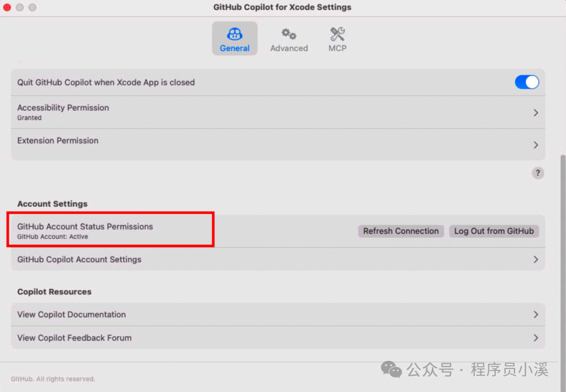Disable Quit GitHub Copilot when Xcode closes
Viewport: 566px width, 392px height.
pyautogui.click(x=527, y=82)
